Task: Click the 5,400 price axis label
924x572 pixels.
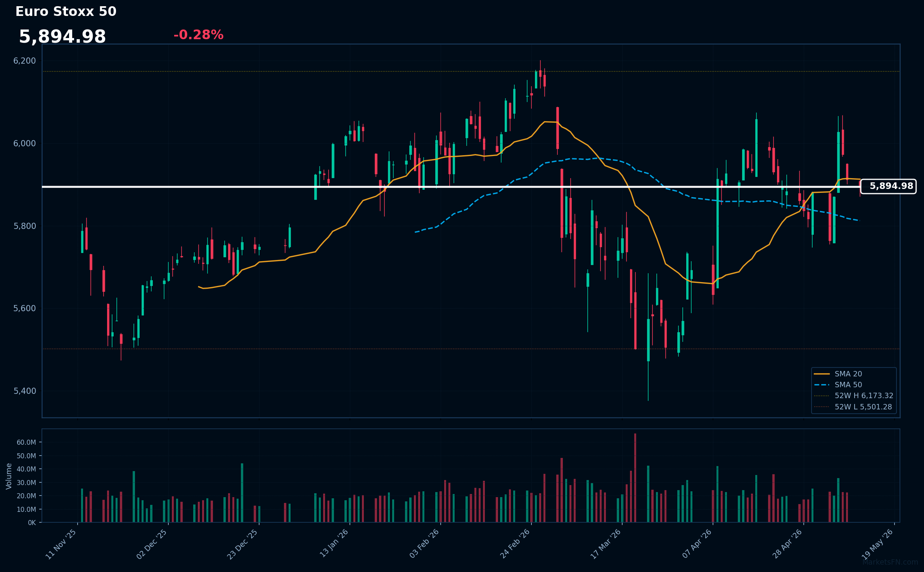Action: pyautogui.click(x=24, y=391)
